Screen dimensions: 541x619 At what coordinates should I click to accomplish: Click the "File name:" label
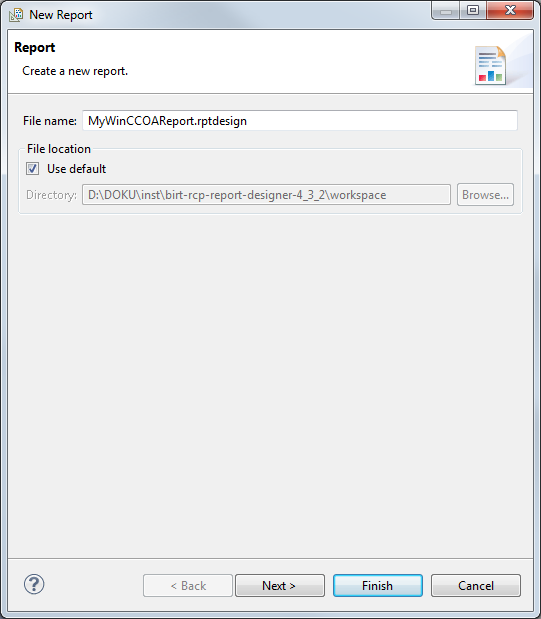click(x=50, y=121)
